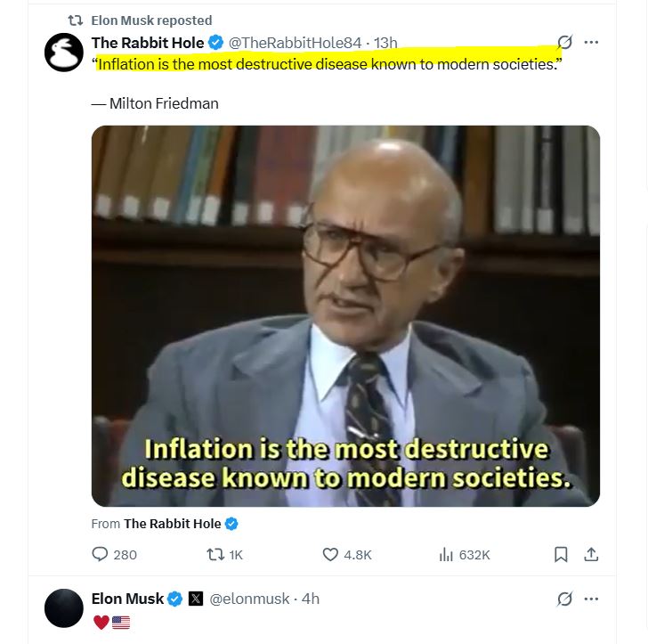Image resolution: width=648 pixels, height=644 pixels.
Task: Open the 13h timestamp of the post
Action: click(x=386, y=43)
